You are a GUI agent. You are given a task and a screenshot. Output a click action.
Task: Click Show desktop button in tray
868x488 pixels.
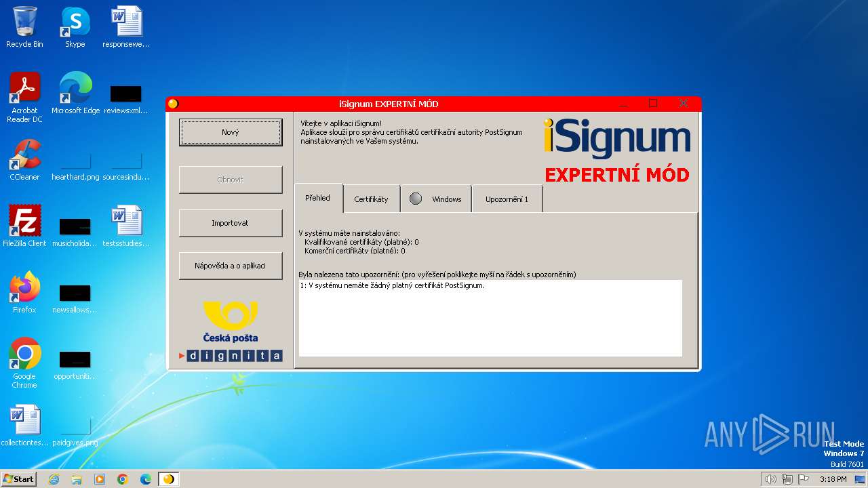[861, 479]
